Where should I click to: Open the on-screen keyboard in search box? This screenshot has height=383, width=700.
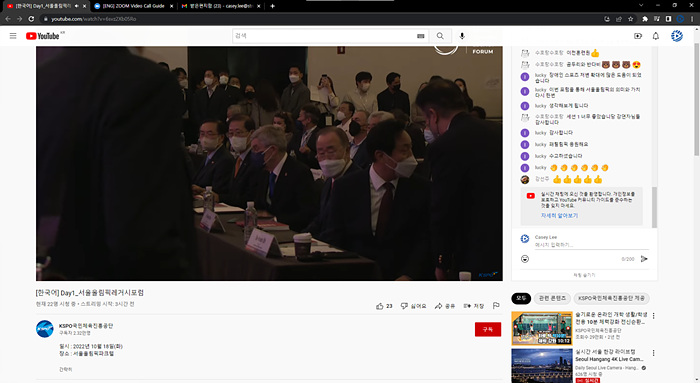tap(421, 36)
